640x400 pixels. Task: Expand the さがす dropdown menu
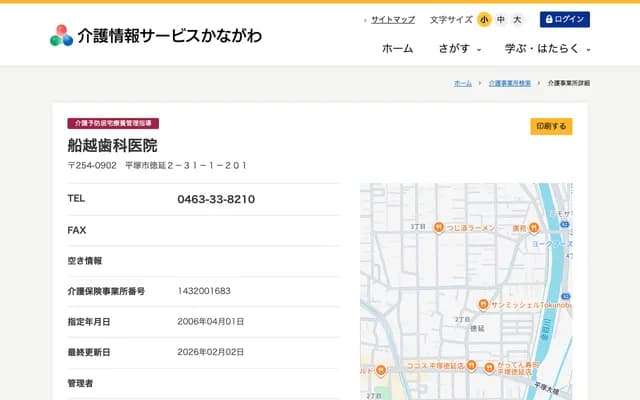pos(459,48)
